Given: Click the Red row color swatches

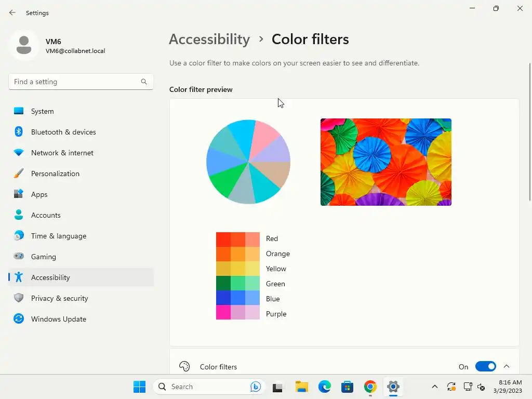Looking at the screenshot, I should coord(238,240).
